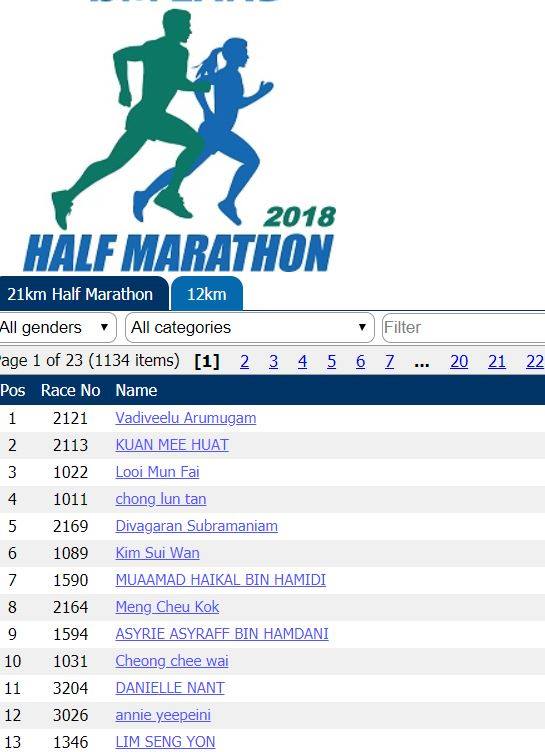
Task: Select MUAAMAD HAIKAL BIN HAMIDI link
Action: 220,579
